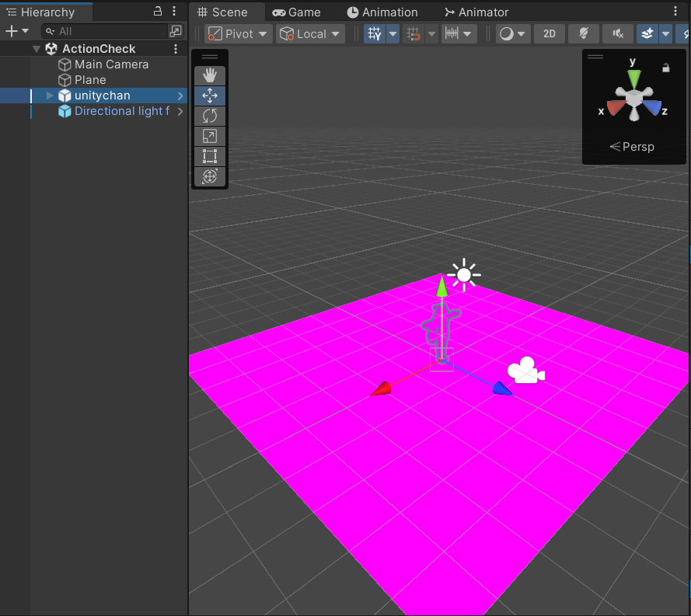Select the Rect tool
The image size is (691, 616).
210,156
